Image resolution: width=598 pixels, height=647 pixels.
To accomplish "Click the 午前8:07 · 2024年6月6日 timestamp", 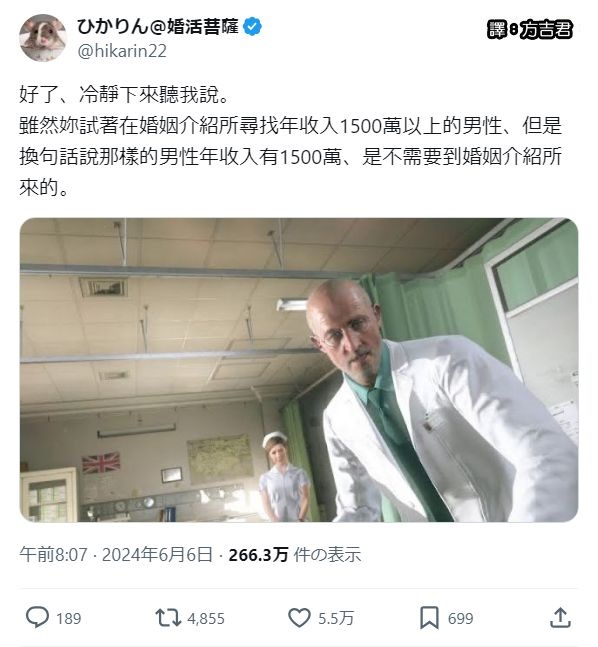I will (116, 555).
